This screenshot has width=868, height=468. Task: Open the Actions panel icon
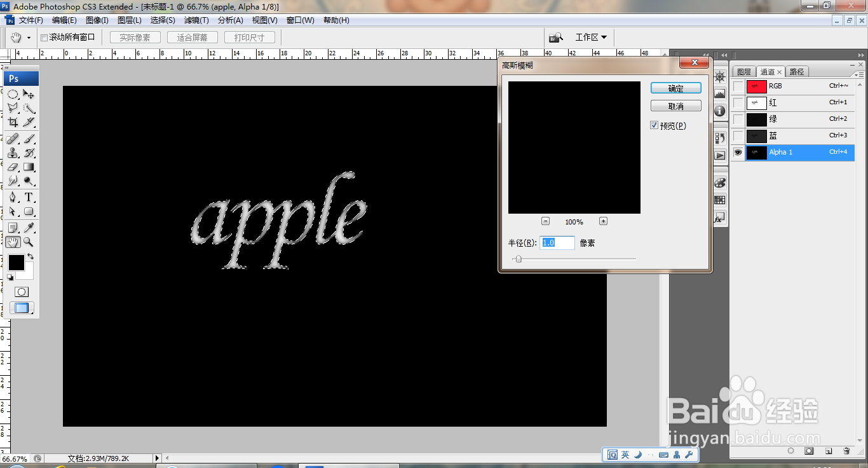(720, 155)
